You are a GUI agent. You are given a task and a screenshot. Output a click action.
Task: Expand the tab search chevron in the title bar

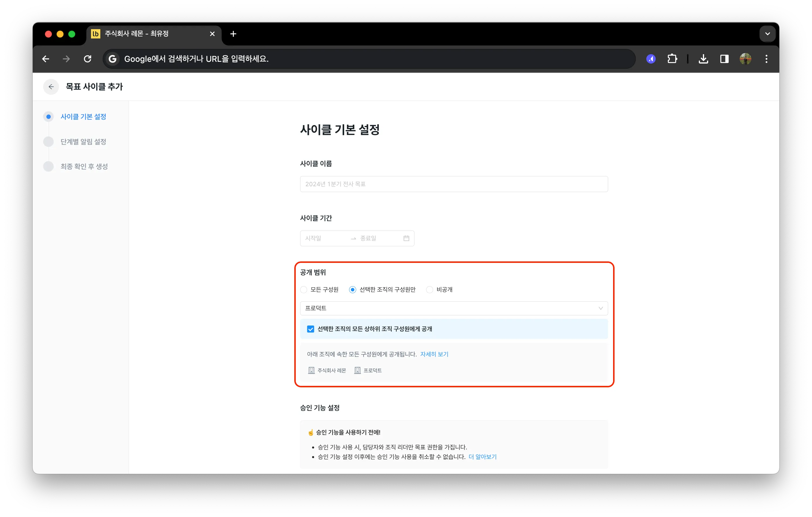click(x=767, y=34)
